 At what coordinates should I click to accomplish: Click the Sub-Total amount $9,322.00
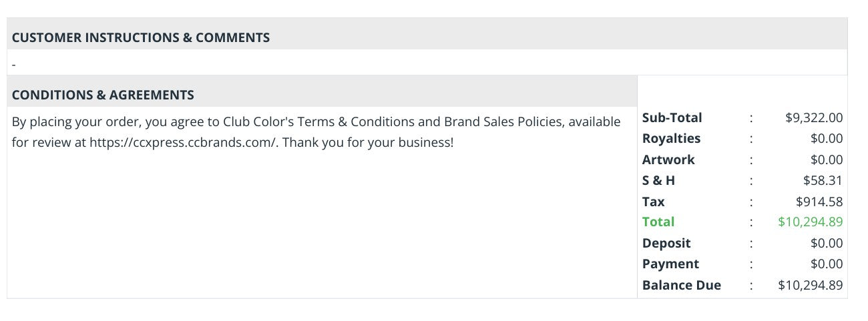click(x=814, y=117)
